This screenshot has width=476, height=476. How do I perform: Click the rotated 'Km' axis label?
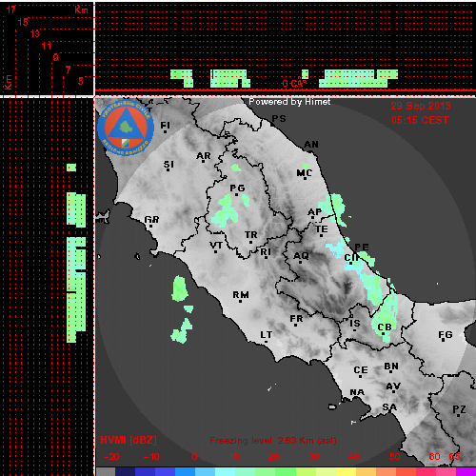tap(9, 82)
